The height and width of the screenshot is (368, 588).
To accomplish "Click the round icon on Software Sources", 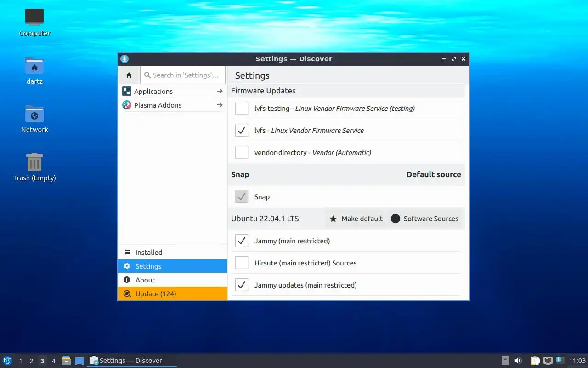I will [x=396, y=218].
